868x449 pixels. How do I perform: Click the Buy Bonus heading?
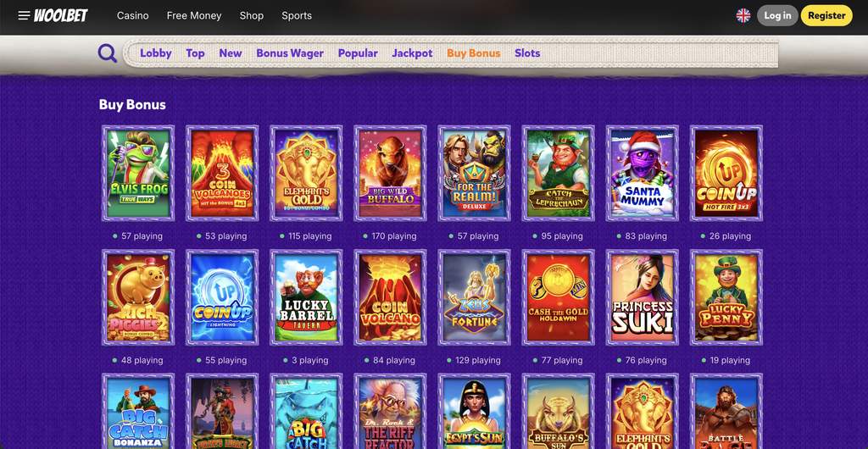tap(132, 104)
